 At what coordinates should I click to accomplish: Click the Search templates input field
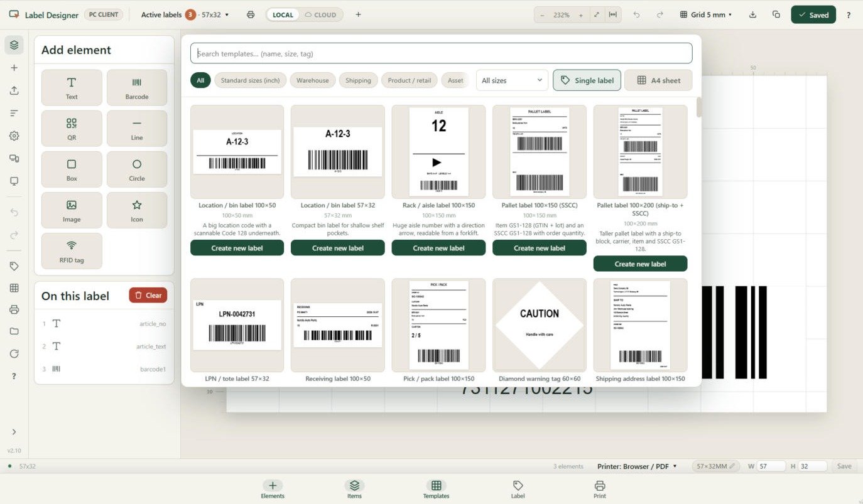[442, 53]
